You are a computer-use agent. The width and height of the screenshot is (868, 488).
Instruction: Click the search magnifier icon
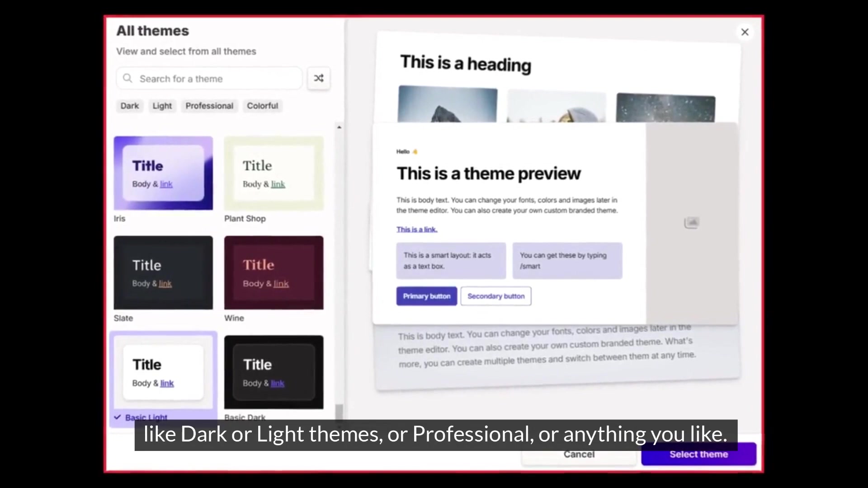point(128,78)
